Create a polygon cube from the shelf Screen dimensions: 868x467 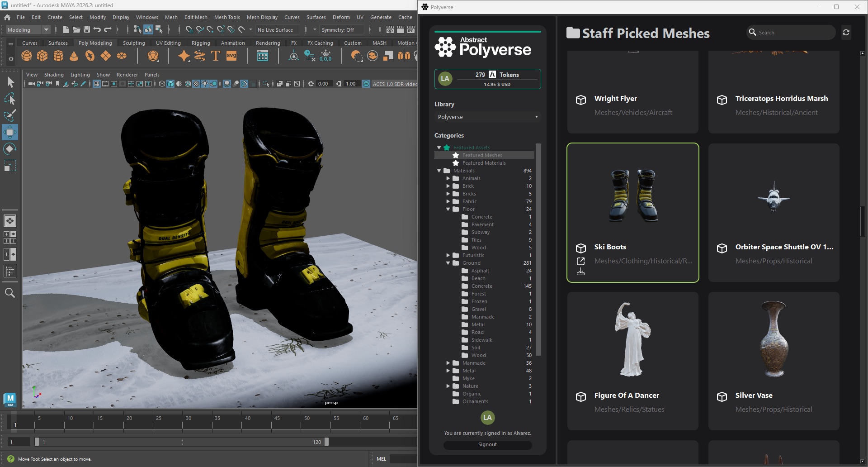(42, 56)
